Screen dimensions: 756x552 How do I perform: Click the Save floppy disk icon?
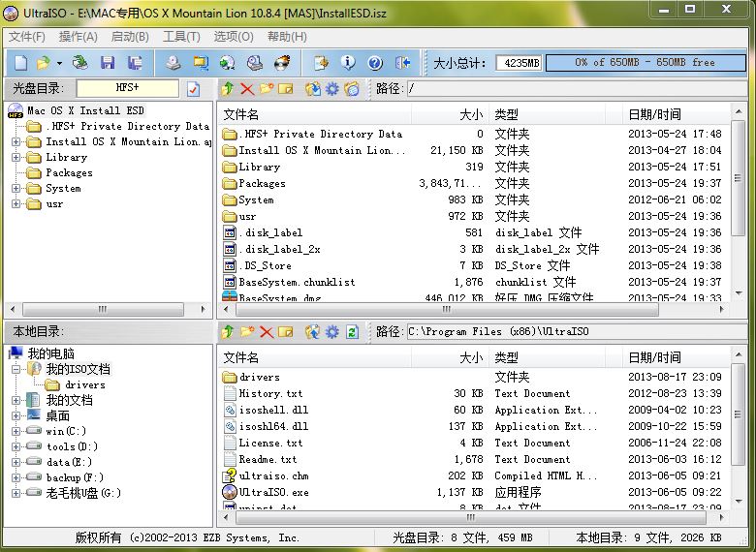coord(107,63)
